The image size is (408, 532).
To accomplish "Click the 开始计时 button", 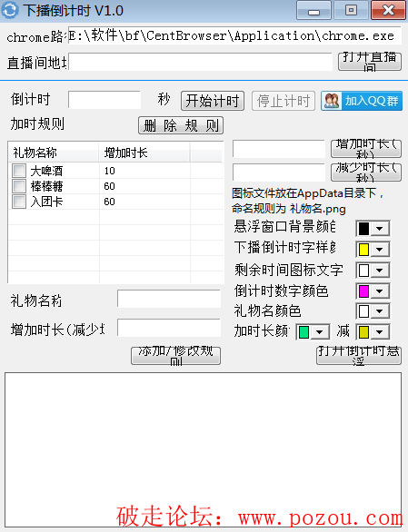I will (x=213, y=101).
